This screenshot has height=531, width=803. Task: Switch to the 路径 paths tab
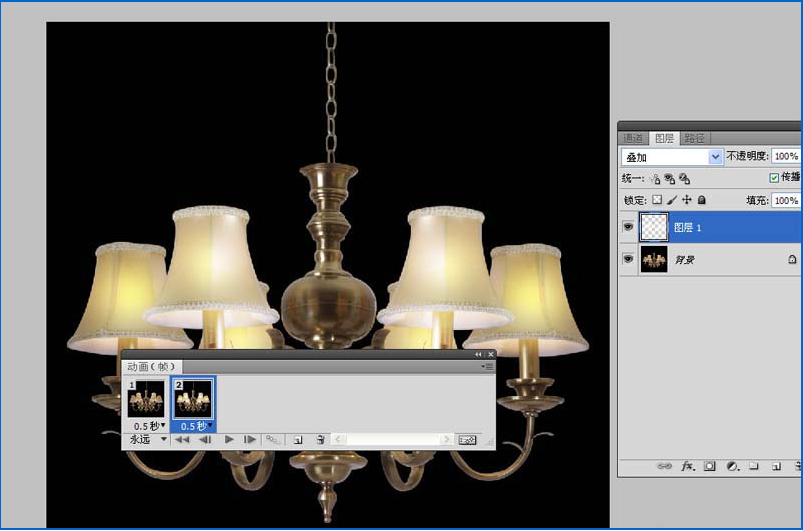pos(694,138)
